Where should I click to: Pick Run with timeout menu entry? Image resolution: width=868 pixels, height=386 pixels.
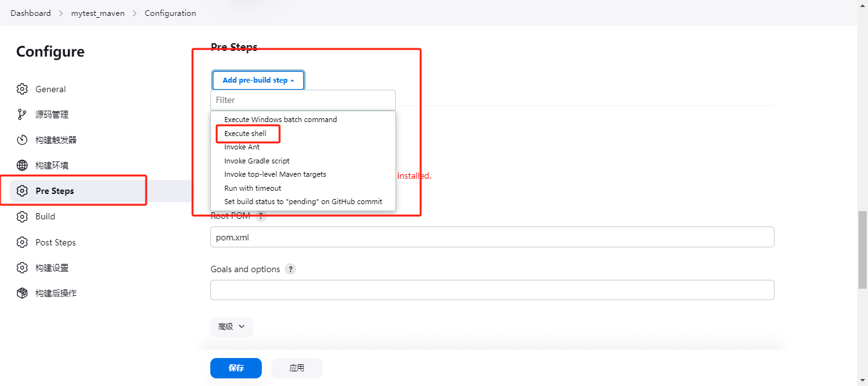[252, 188]
